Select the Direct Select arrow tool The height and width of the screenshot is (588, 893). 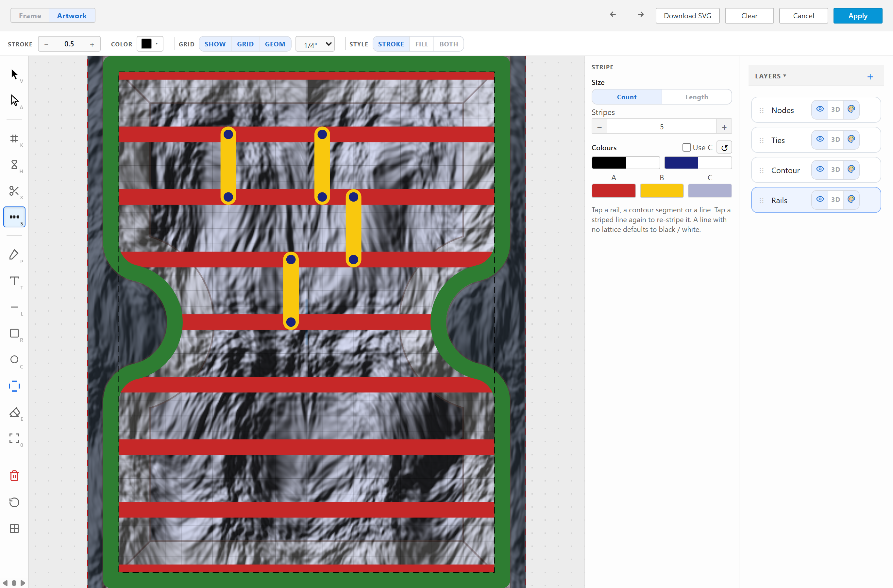(x=14, y=101)
